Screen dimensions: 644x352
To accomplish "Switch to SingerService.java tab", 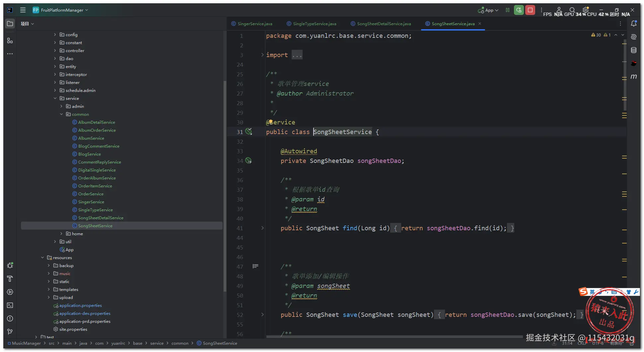I will pos(252,24).
